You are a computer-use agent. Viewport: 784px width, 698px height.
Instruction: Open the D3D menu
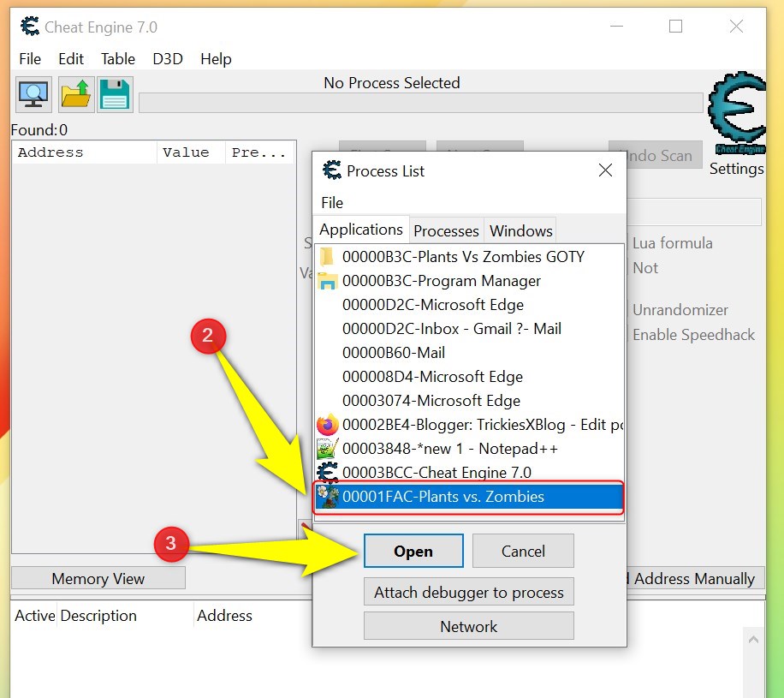click(168, 59)
